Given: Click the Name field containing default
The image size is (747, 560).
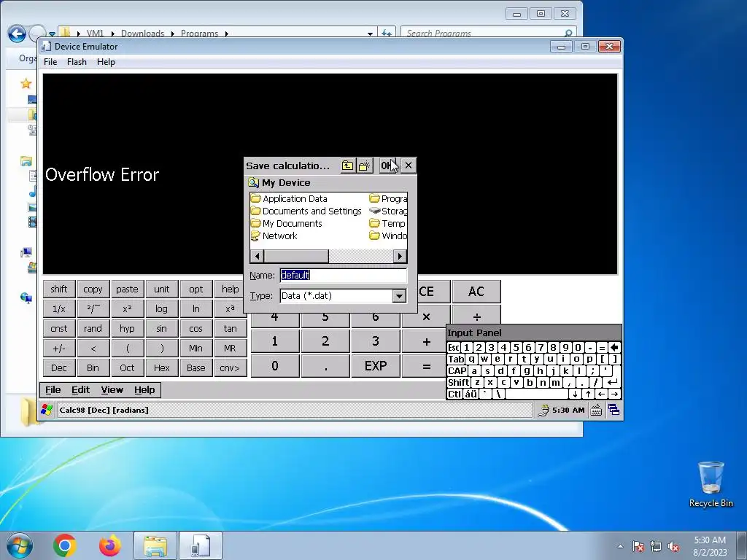Looking at the screenshot, I should point(343,275).
